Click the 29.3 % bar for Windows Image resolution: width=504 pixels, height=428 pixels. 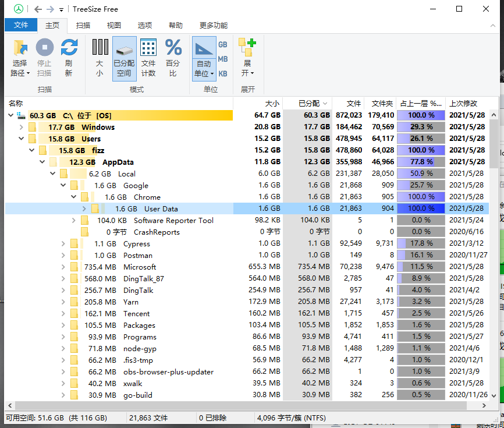(421, 127)
